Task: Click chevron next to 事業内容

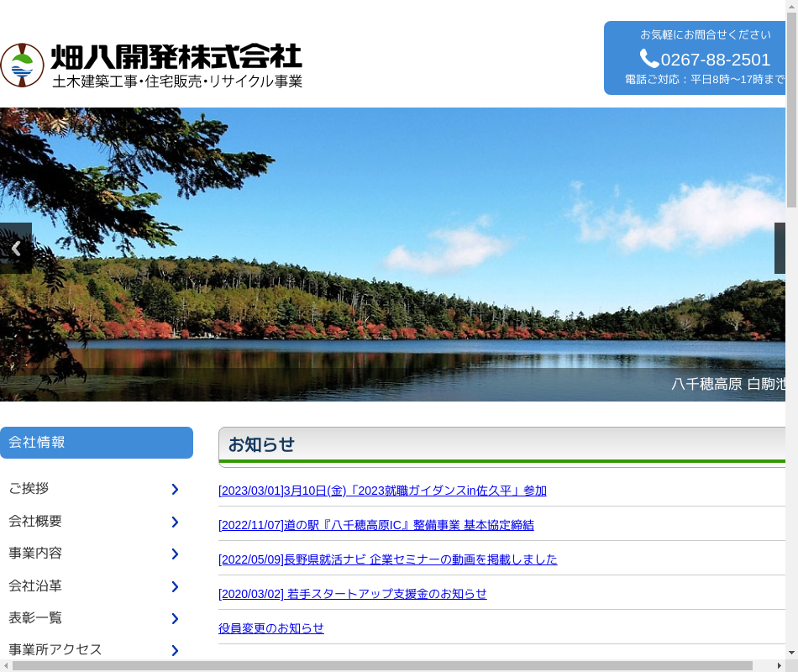Action: coord(175,554)
